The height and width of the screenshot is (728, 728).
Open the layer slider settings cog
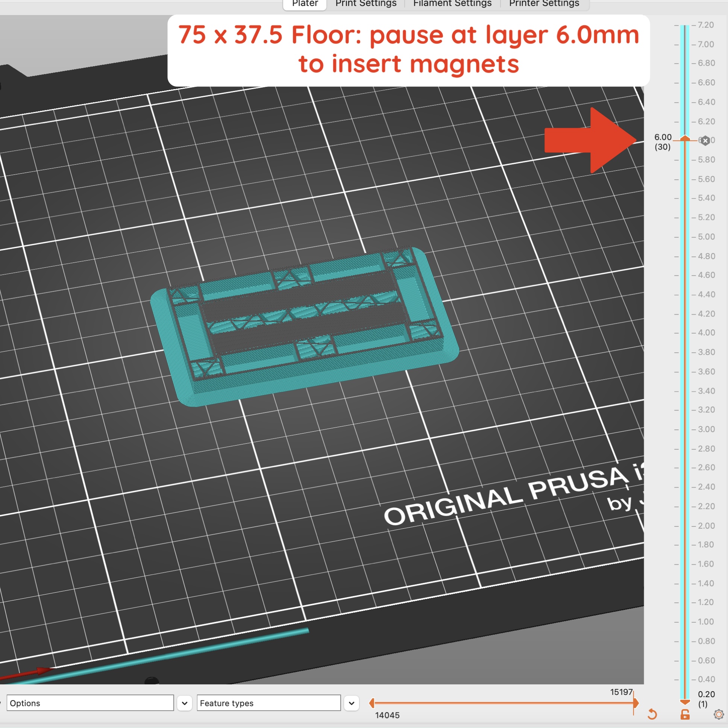[x=719, y=714]
